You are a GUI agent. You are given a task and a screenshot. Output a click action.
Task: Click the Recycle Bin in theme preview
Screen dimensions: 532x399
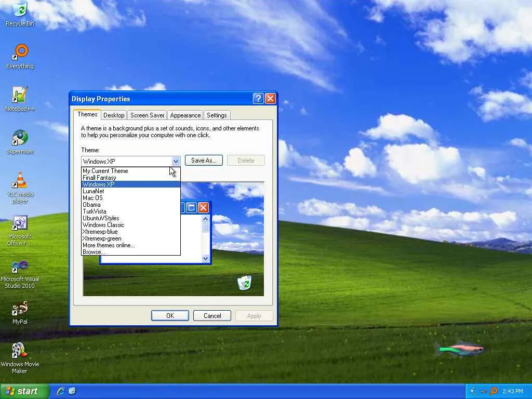click(244, 283)
